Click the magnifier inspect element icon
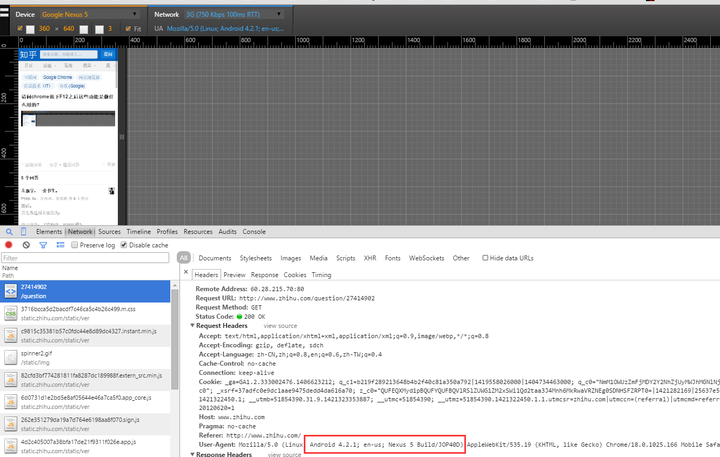This screenshot has height=457, width=720. [x=9, y=232]
